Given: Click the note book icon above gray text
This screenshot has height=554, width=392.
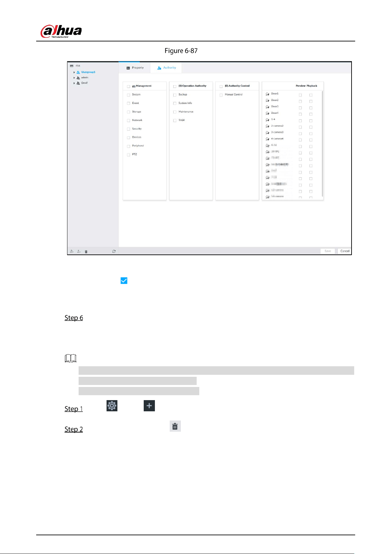Looking at the screenshot, I should coord(71,358).
